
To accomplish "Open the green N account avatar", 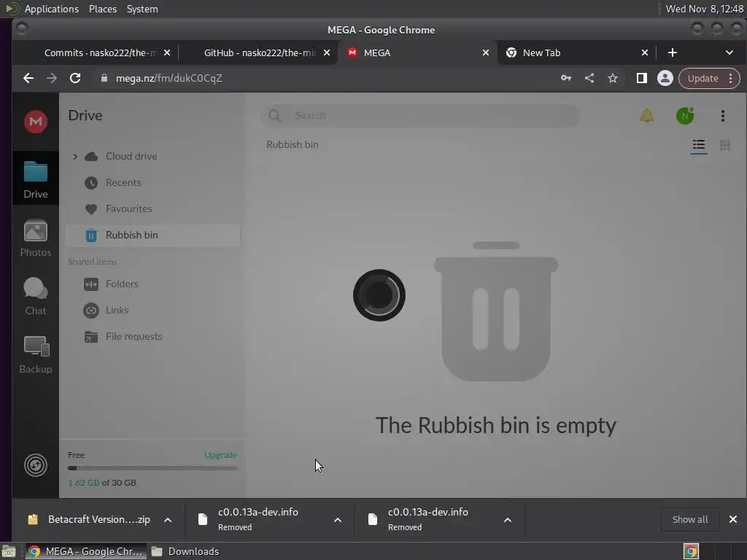I will [684, 116].
